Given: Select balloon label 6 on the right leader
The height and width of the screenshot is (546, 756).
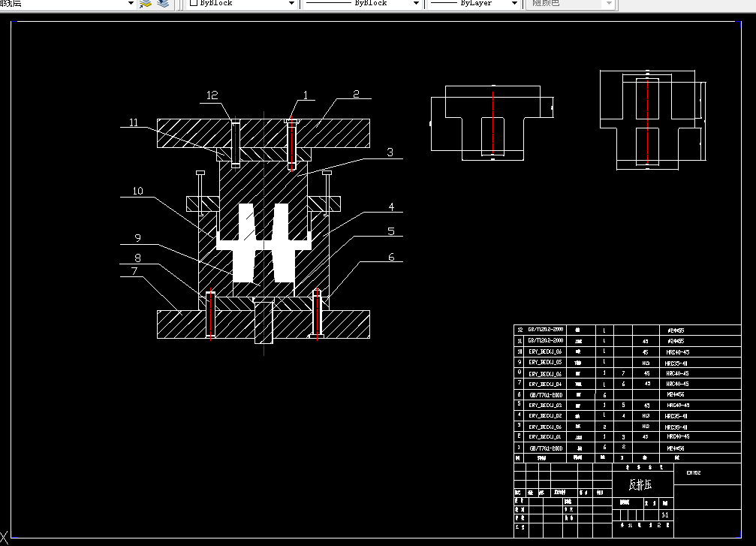Looking at the screenshot, I should click(x=391, y=257).
